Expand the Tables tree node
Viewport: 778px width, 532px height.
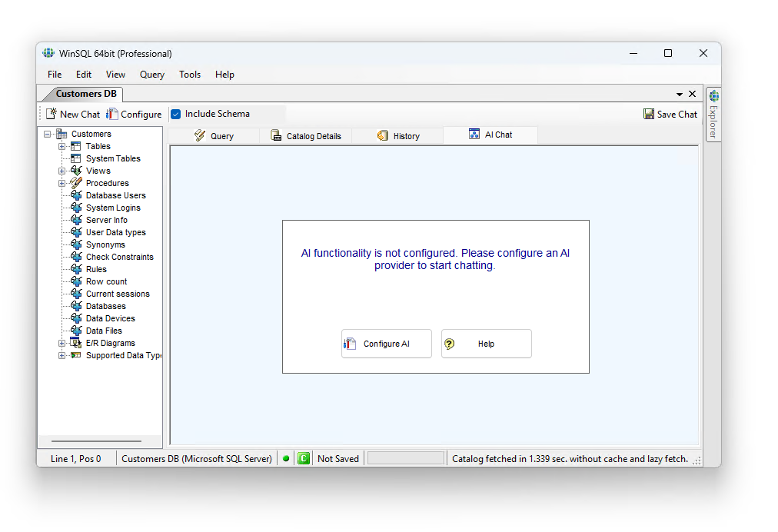point(62,146)
